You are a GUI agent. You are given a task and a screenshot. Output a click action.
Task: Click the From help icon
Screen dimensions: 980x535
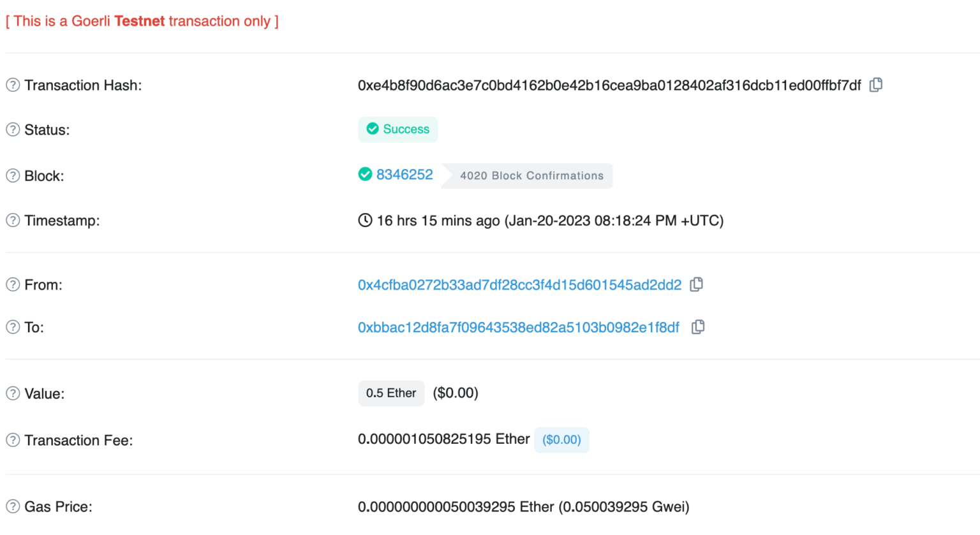[12, 285]
